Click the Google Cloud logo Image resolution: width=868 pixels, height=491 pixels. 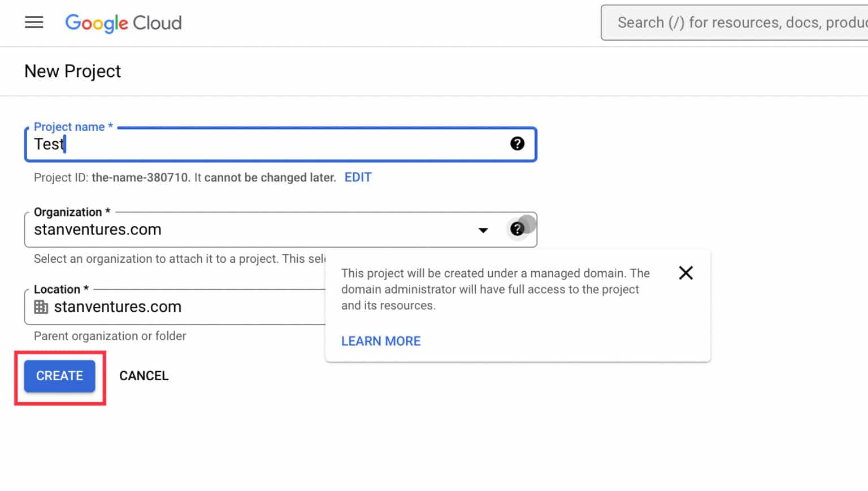pos(123,23)
